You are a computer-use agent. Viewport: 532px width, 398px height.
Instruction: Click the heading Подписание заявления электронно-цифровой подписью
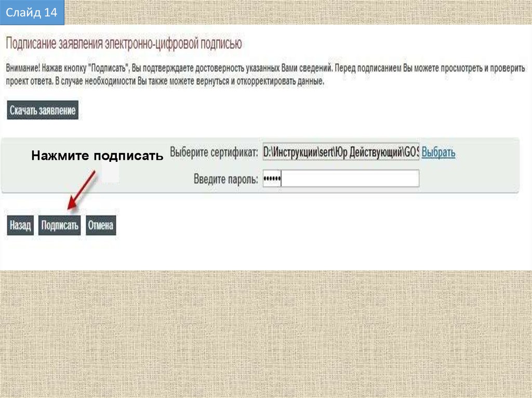tap(124, 44)
